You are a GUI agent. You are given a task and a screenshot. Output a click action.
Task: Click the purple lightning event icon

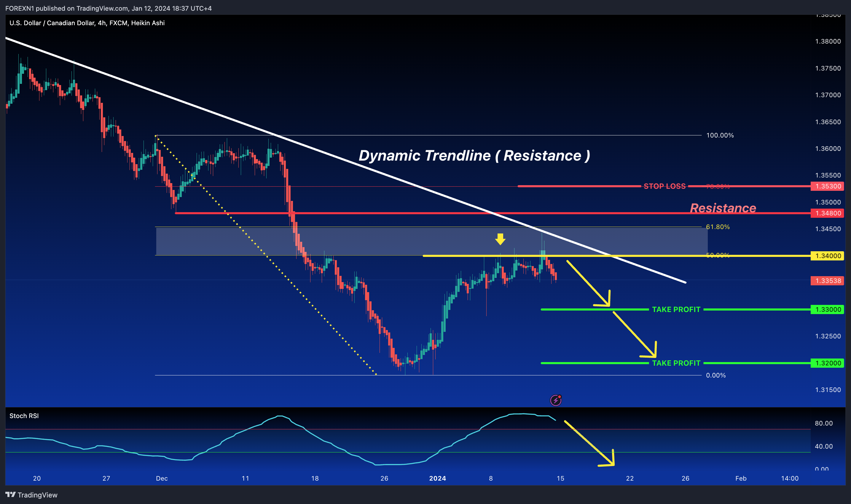coord(556,400)
